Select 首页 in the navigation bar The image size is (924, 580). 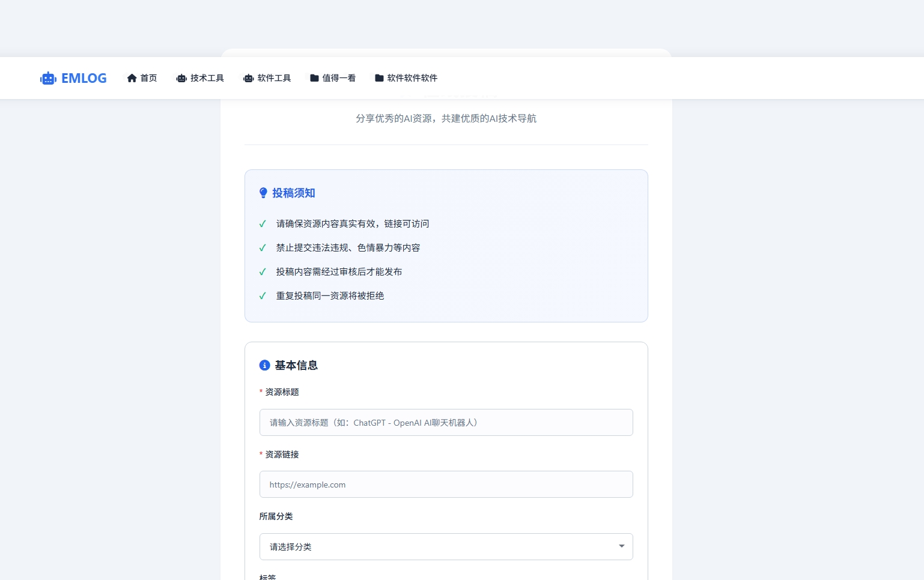click(x=148, y=77)
